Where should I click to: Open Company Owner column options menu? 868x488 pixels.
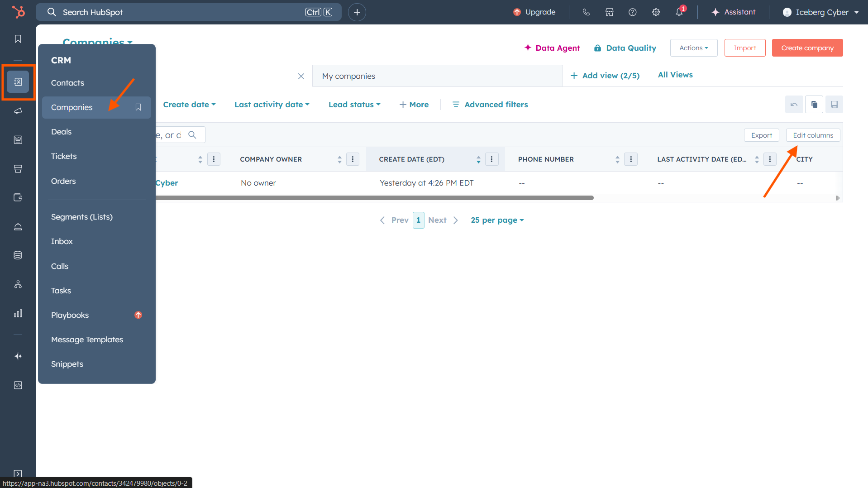(x=353, y=159)
